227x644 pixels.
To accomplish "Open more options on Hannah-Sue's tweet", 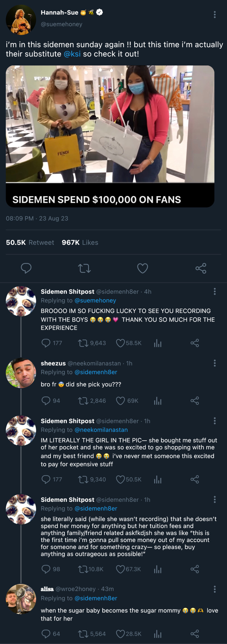I will click(x=215, y=14).
